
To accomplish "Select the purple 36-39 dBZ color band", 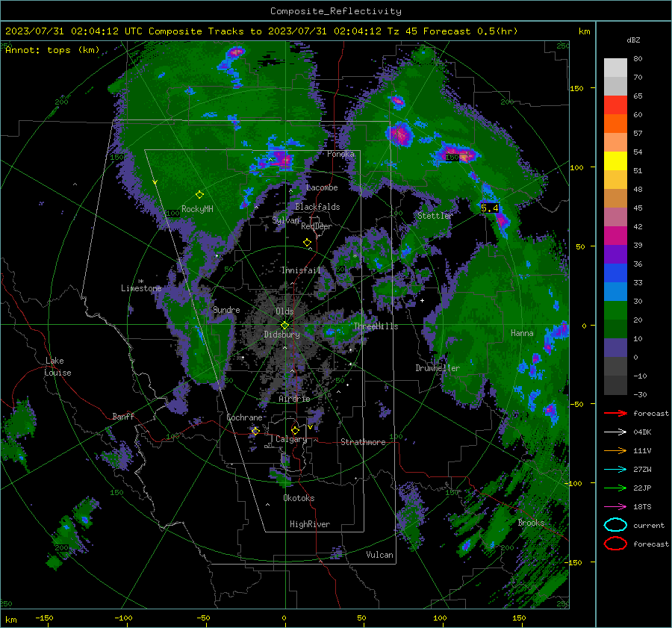I will tap(615, 254).
